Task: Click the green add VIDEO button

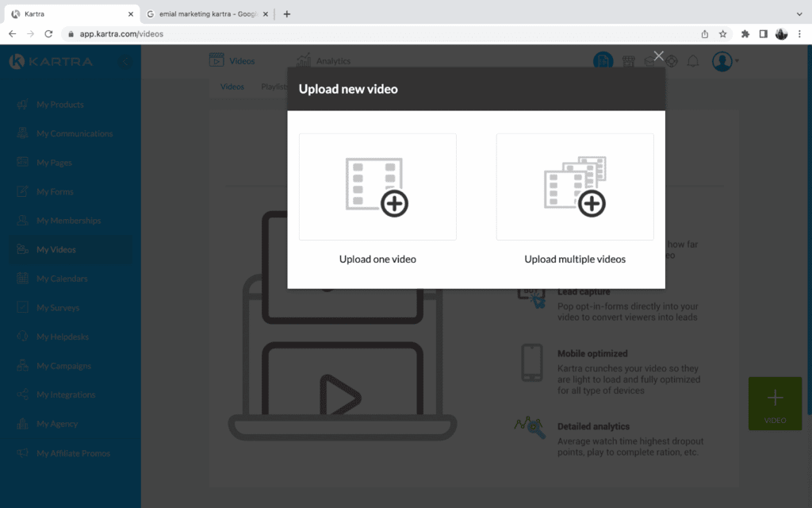Action: [x=776, y=404]
